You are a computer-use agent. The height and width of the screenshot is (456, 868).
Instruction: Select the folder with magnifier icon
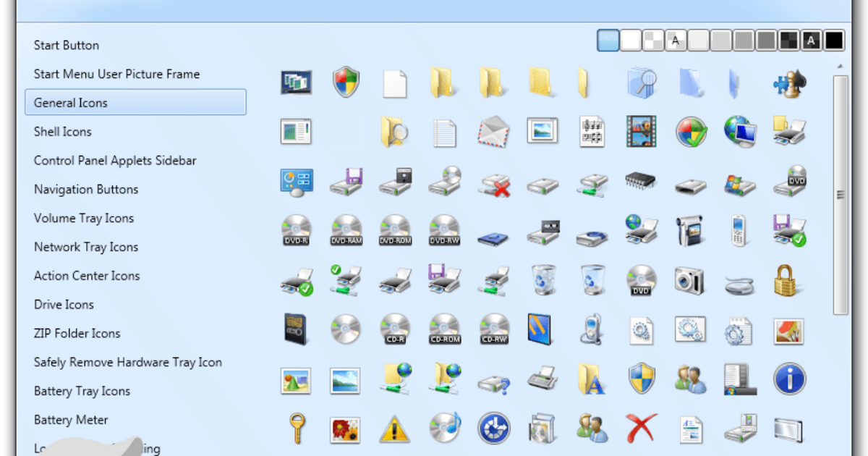[x=395, y=132]
